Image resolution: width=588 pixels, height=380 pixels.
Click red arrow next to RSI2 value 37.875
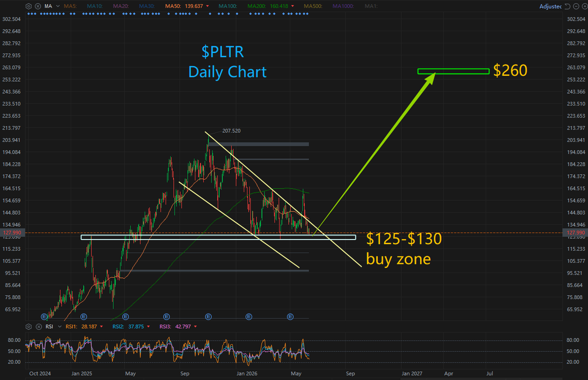coord(148,327)
